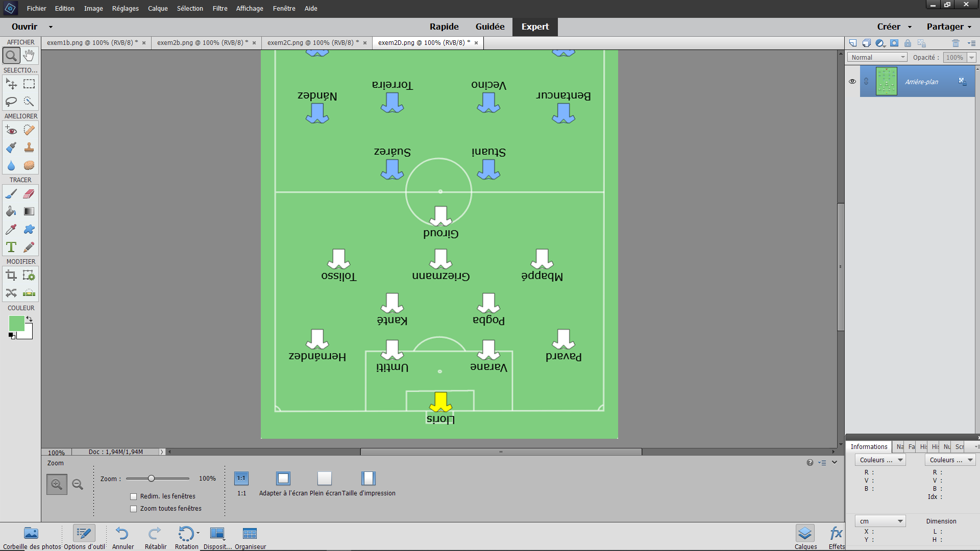
Task: Click the trash icon to delete layer
Action: [955, 43]
